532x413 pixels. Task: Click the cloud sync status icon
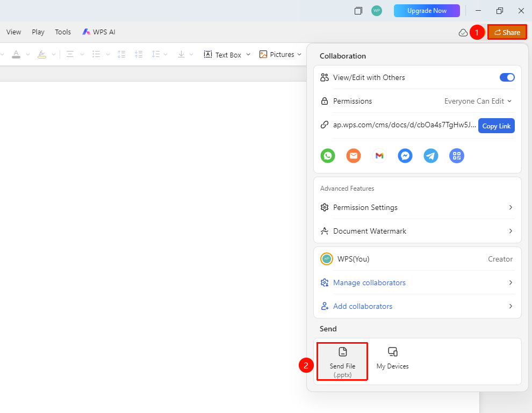463,33
